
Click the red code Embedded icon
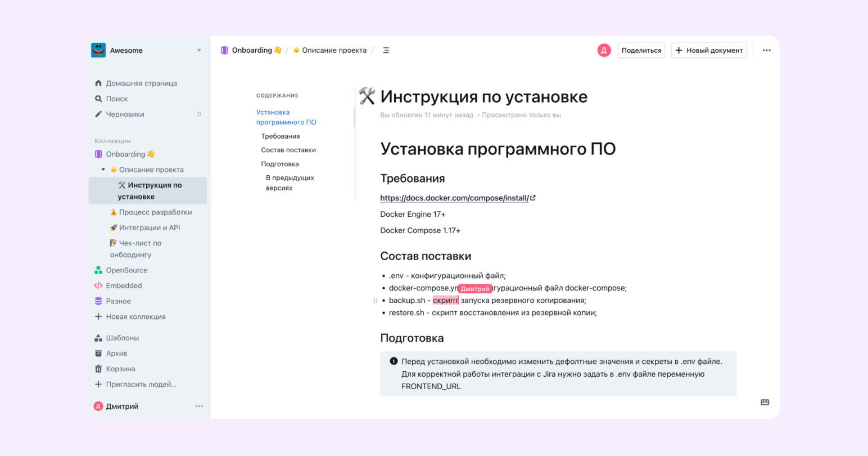click(x=98, y=286)
